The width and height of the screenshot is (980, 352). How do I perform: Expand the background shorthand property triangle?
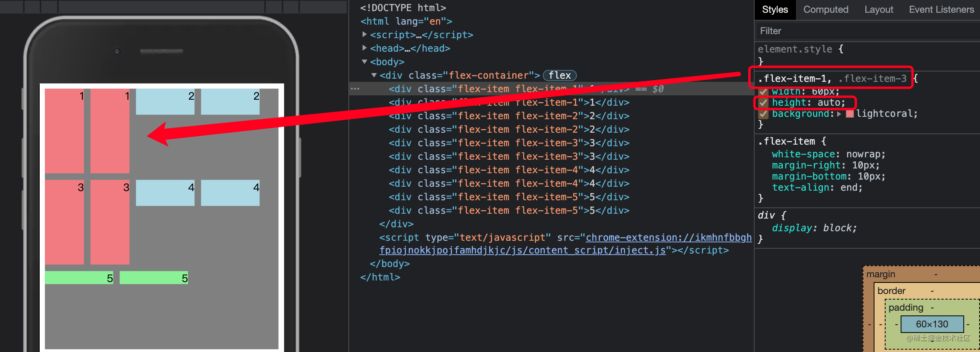tap(839, 114)
